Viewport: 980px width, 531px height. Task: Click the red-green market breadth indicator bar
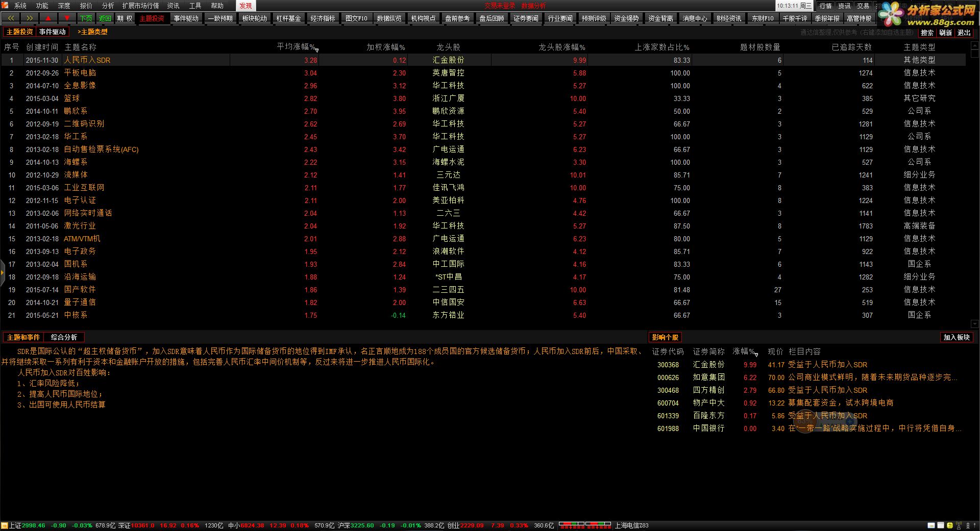pyautogui.click(x=585, y=524)
